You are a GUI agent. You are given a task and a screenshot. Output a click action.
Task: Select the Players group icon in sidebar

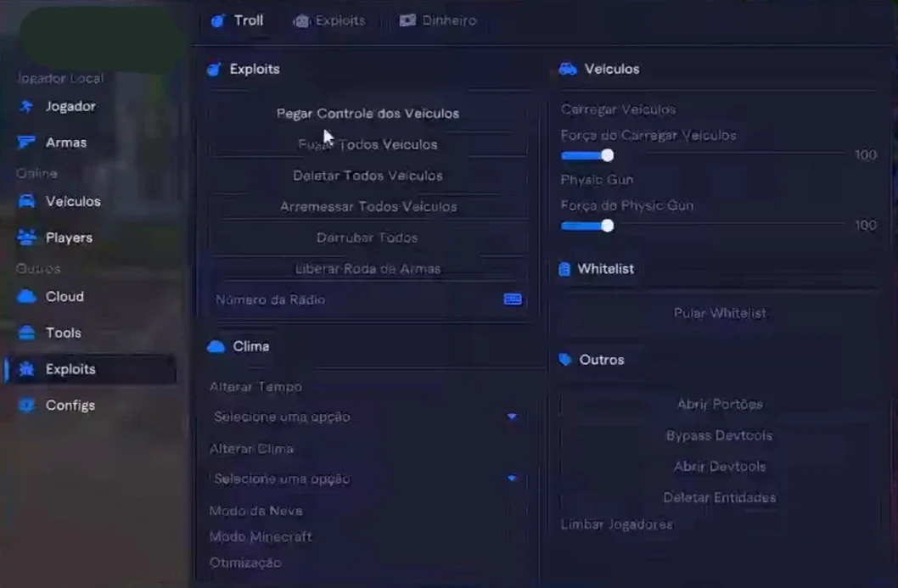[27, 237]
